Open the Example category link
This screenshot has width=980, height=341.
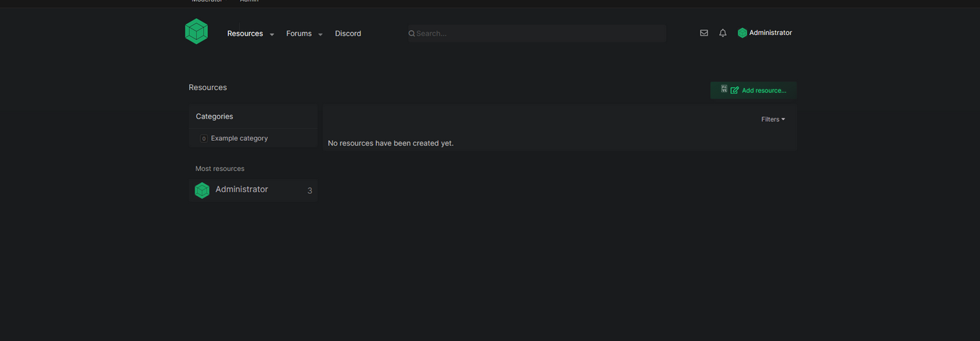point(239,138)
